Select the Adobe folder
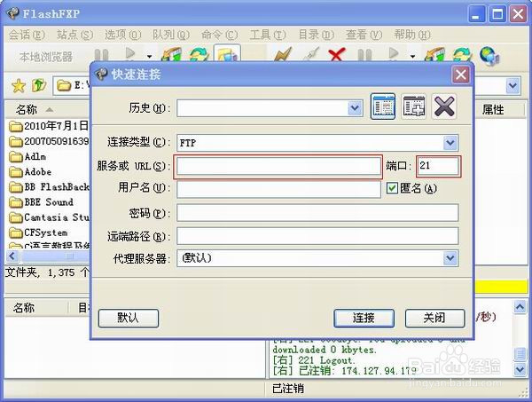Image resolution: width=532 pixels, height=402 pixels. [30, 172]
